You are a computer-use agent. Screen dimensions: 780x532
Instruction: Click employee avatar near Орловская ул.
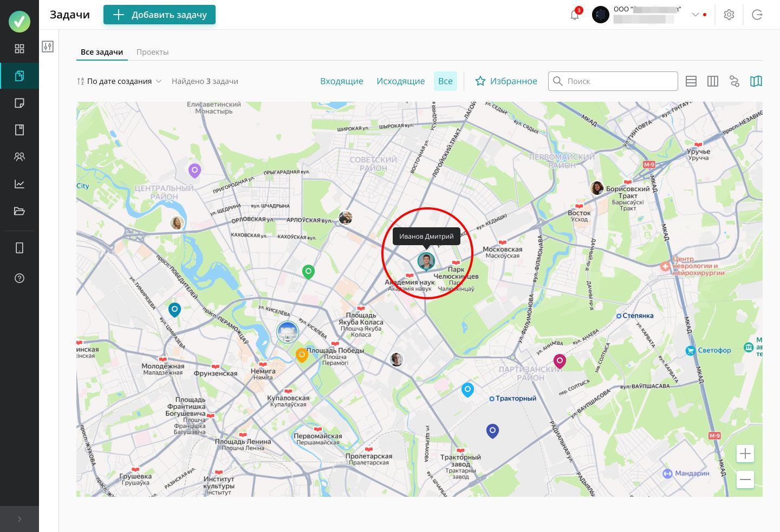tap(177, 222)
